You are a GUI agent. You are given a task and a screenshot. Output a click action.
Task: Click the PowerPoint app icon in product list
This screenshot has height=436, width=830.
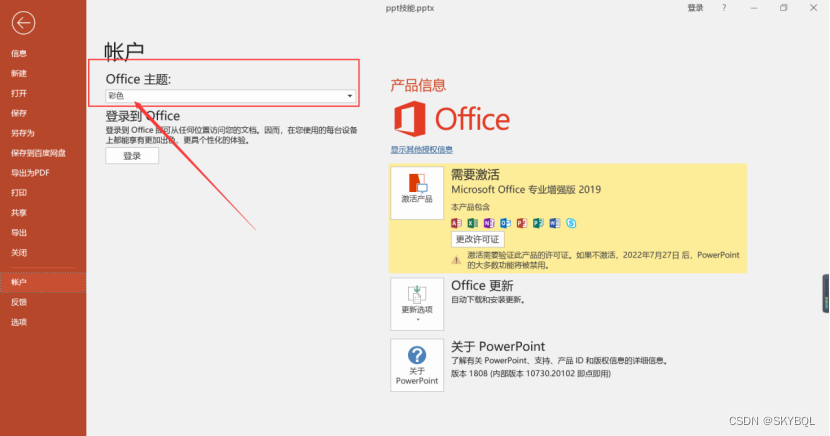coord(522,223)
